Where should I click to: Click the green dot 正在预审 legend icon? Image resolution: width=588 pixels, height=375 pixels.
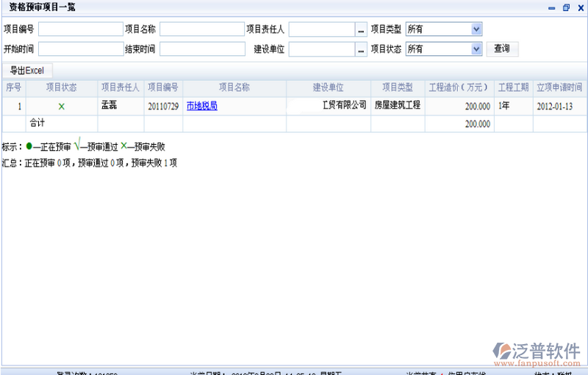pos(29,146)
